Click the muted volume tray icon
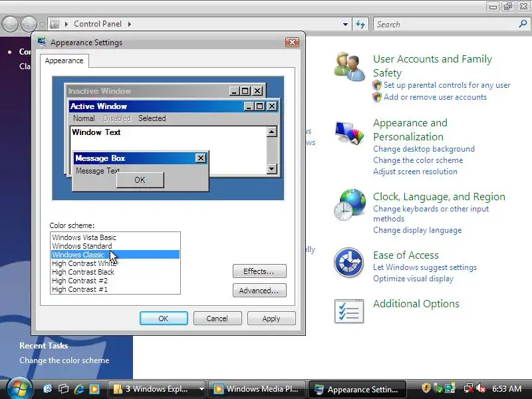Viewport: 532px width, 399px height. (480, 388)
